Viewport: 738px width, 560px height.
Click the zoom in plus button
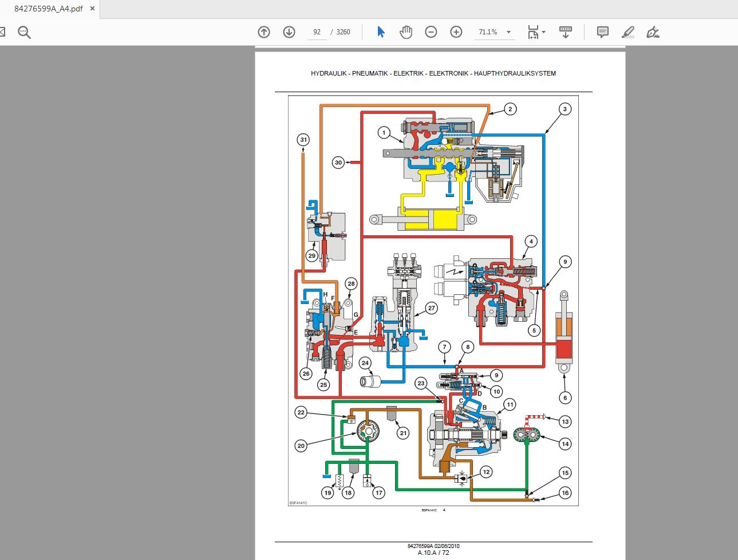click(x=456, y=32)
